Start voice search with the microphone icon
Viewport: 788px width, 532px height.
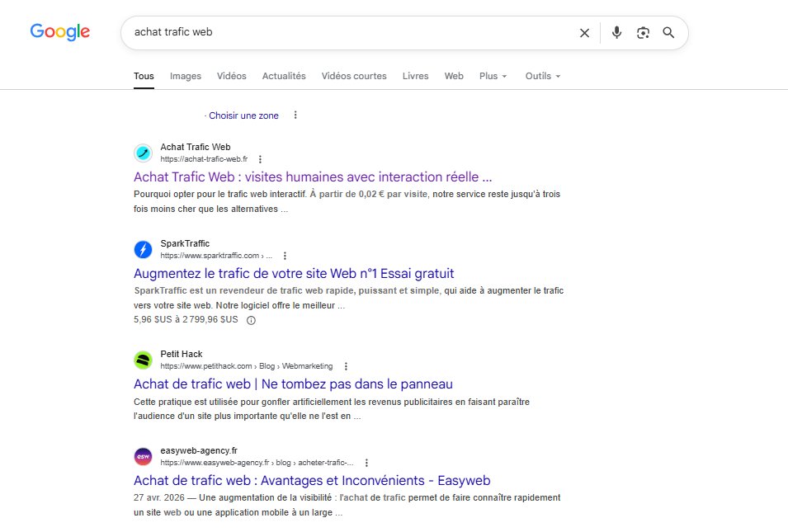616,33
